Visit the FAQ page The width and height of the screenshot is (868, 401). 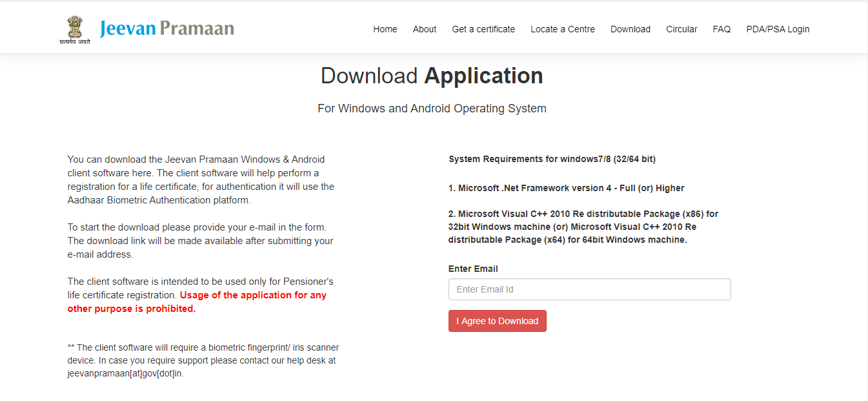(x=722, y=29)
